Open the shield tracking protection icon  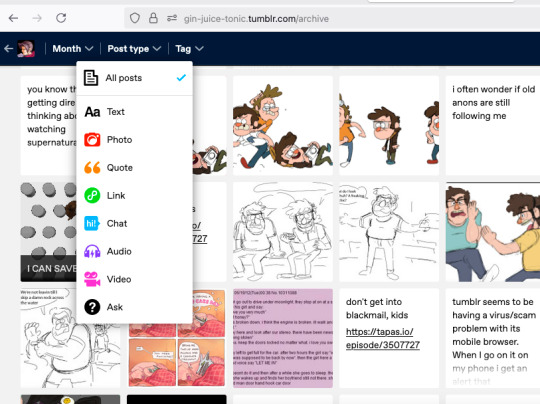[135, 18]
